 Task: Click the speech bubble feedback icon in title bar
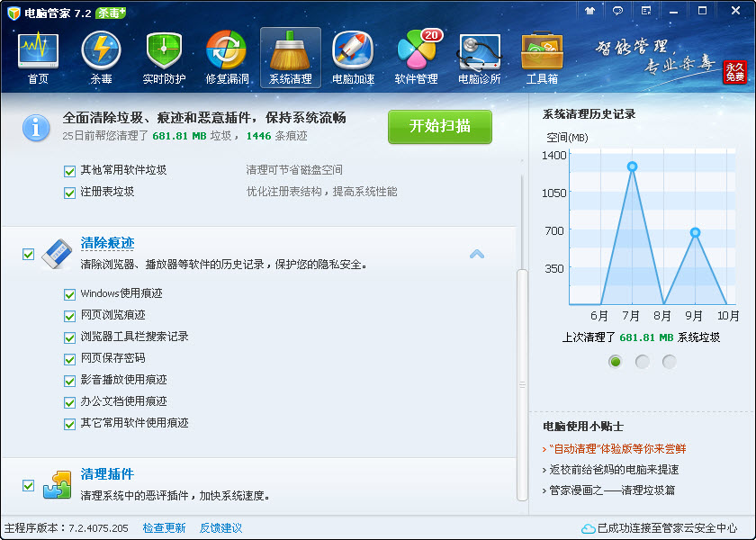[617, 11]
